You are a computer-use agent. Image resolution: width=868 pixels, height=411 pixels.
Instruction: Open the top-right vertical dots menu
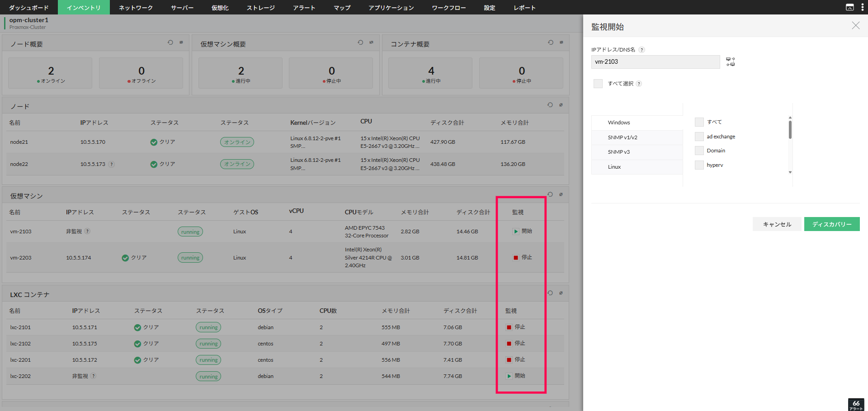tap(862, 7)
